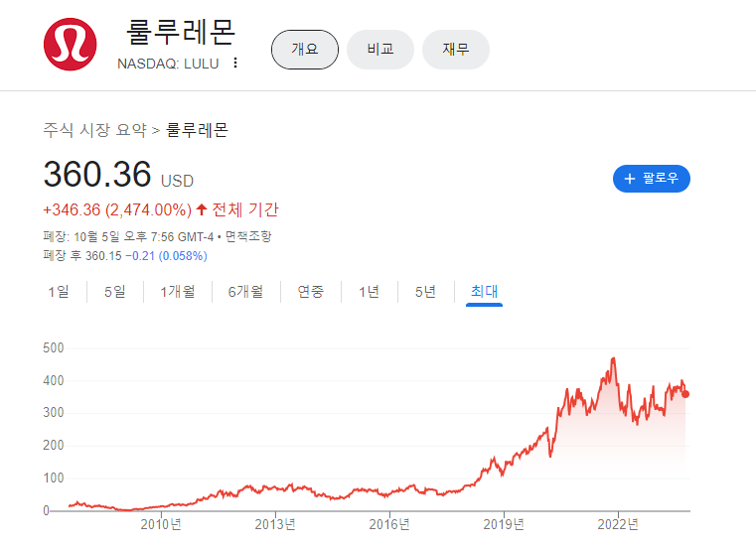Open the 재무 financials tab

pyautogui.click(x=456, y=50)
